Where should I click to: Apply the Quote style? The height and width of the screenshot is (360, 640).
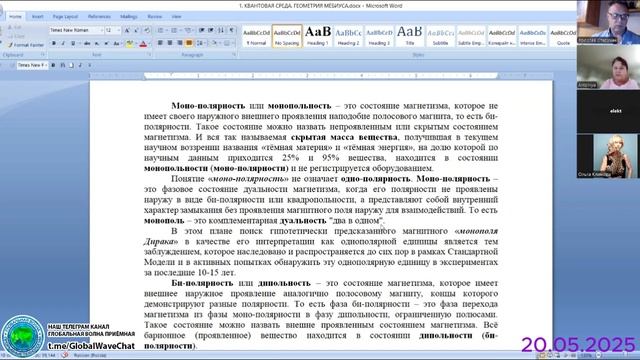(x=563, y=36)
